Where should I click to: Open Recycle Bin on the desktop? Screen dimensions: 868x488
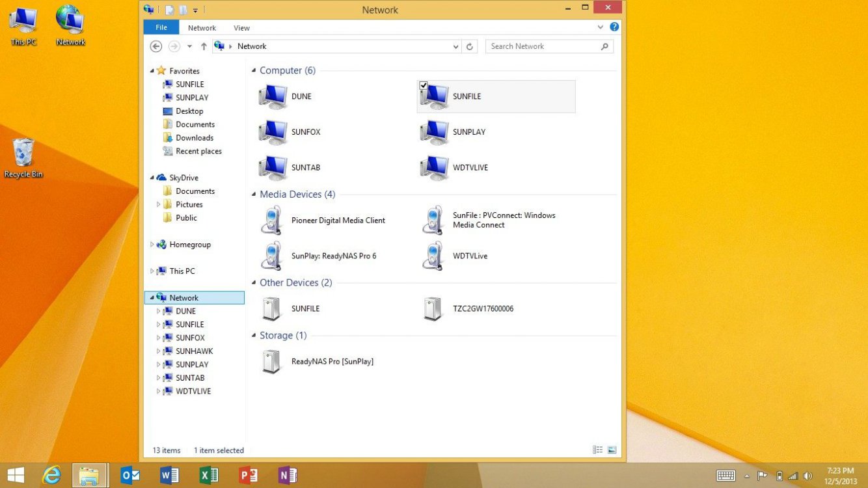(x=23, y=158)
